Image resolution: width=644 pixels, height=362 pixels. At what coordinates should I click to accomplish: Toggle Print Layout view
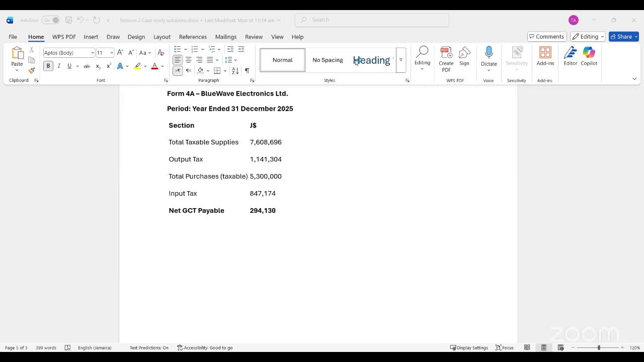tap(544, 347)
